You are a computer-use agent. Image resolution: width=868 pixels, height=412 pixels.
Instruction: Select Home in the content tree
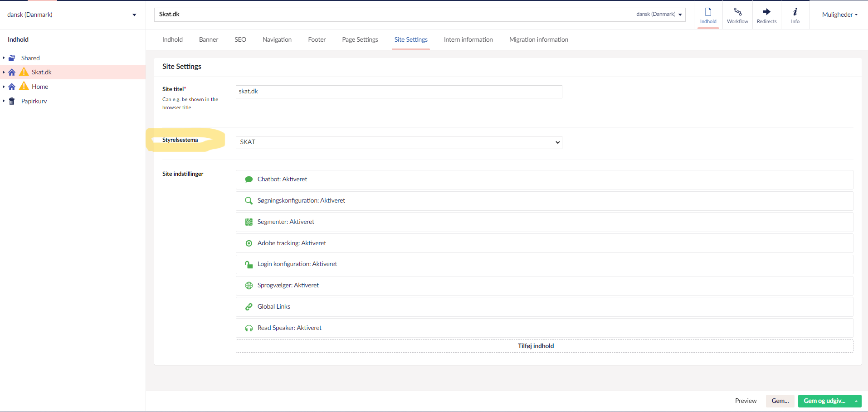[40, 87]
